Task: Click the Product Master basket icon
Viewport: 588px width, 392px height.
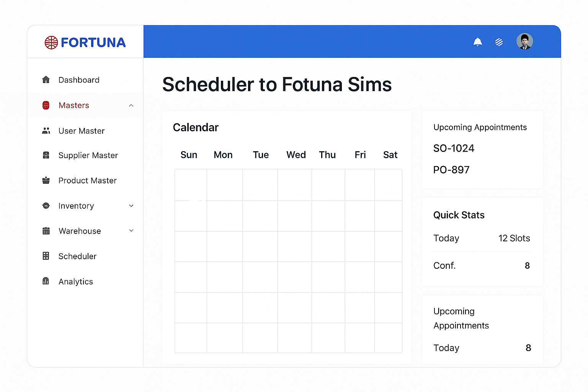Action: [46, 180]
